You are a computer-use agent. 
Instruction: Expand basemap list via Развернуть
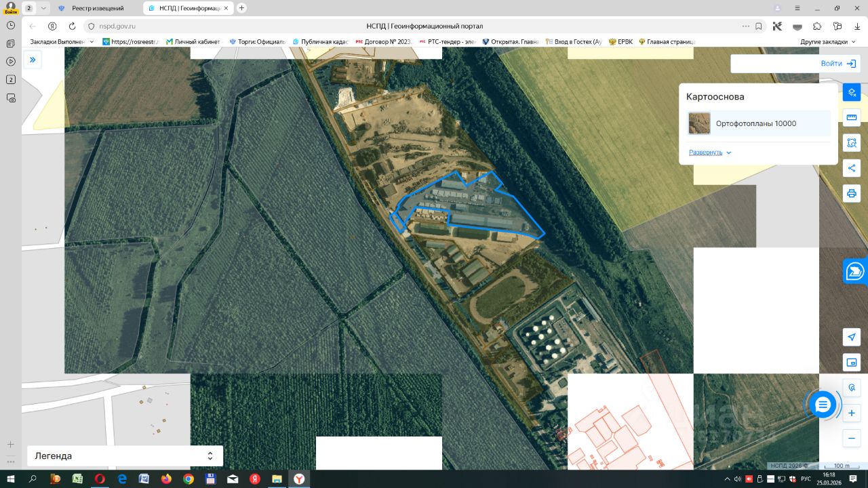coord(710,152)
